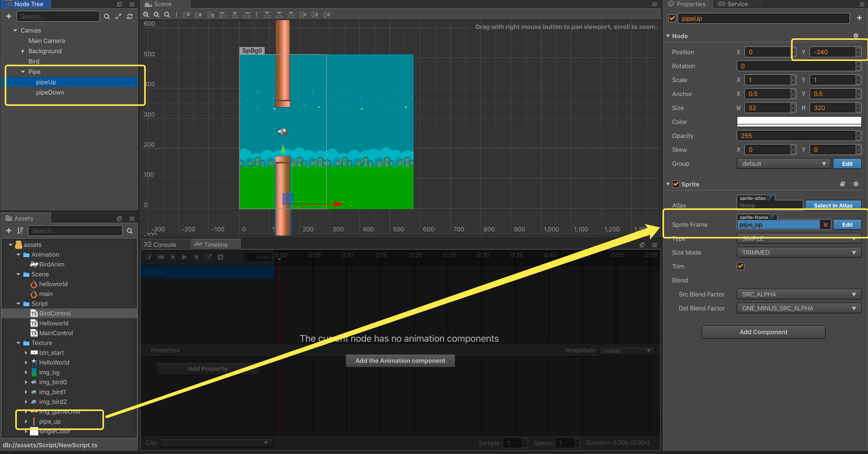
Task: Collapse the Sprite component section
Action: [x=668, y=184]
